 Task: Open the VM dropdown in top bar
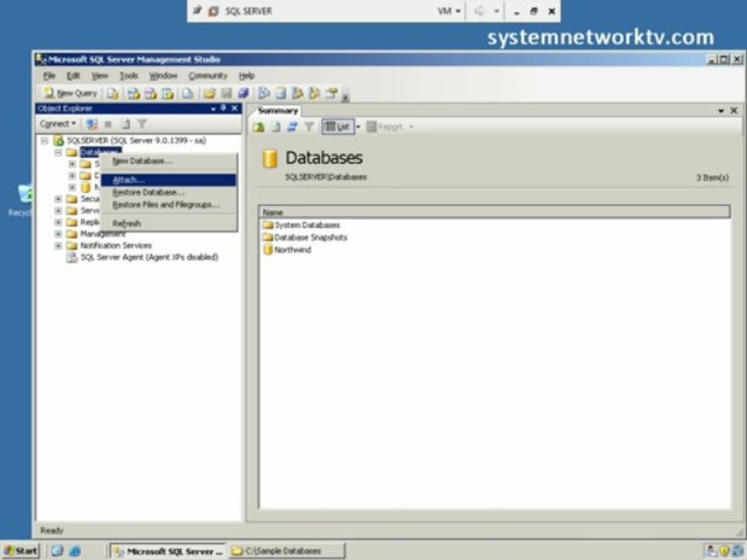pyautogui.click(x=449, y=11)
